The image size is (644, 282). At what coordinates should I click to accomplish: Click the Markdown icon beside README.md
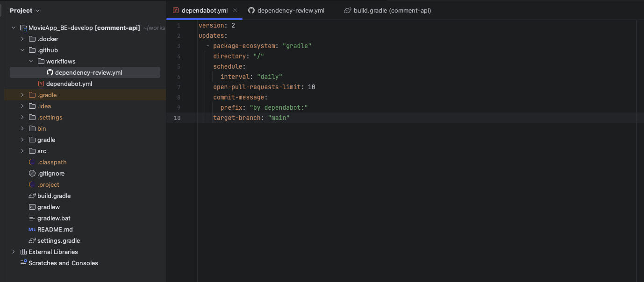[x=31, y=229]
